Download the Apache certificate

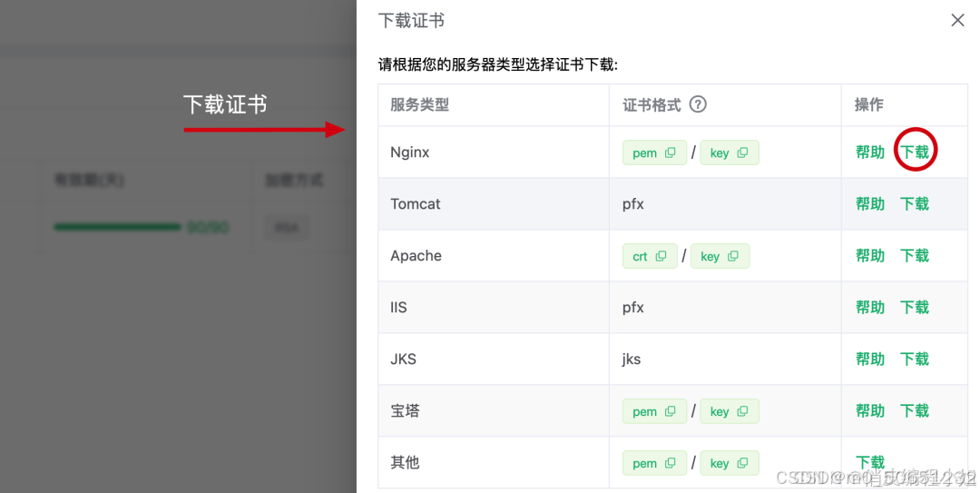click(x=915, y=256)
